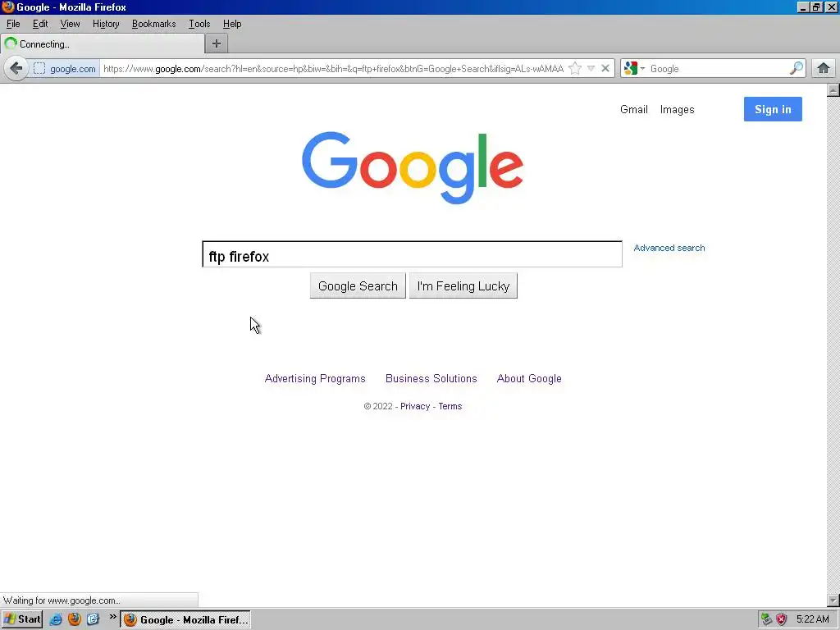The height and width of the screenshot is (630, 840).
Task: Open the Advanced search link
Action: (669, 248)
